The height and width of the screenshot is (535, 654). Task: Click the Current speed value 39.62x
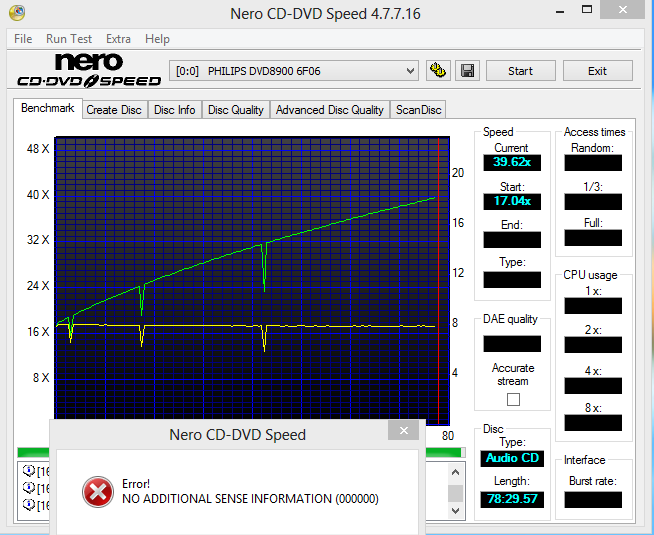point(512,162)
